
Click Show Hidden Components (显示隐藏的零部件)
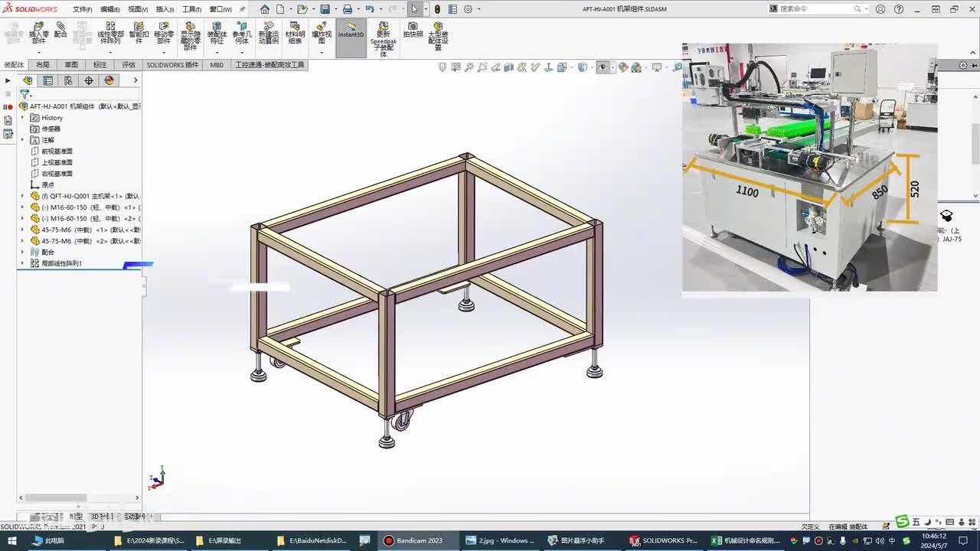coord(191,35)
